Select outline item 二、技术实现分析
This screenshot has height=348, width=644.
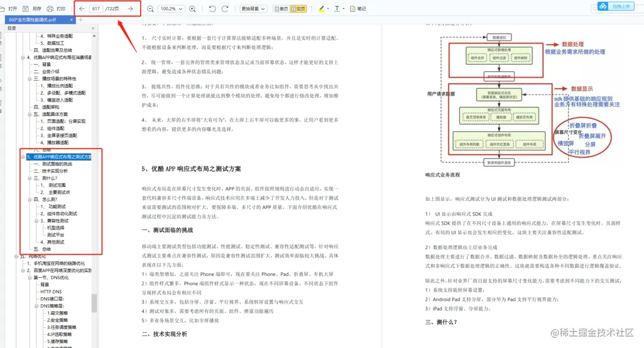click(50, 171)
